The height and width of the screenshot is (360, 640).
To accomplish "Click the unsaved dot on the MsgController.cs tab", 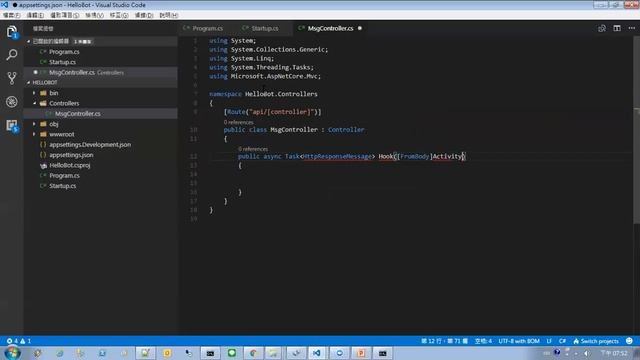I will click(360, 28).
